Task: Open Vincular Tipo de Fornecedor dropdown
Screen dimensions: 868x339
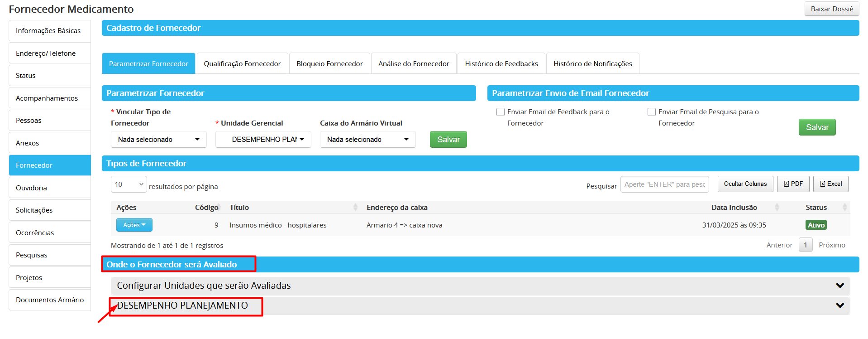Action: pos(158,140)
